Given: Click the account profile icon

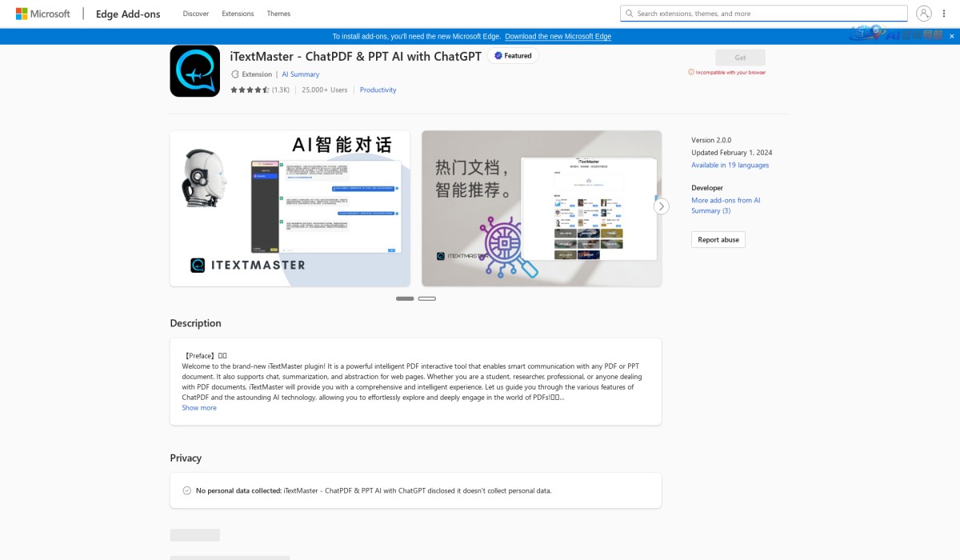Looking at the screenshot, I should click(924, 13).
